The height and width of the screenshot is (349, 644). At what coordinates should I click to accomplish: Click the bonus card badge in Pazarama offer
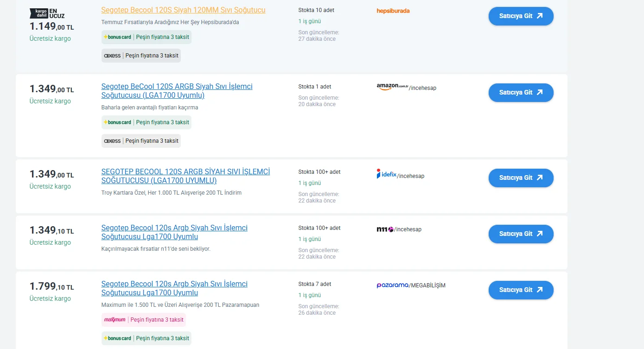[x=147, y=338]
